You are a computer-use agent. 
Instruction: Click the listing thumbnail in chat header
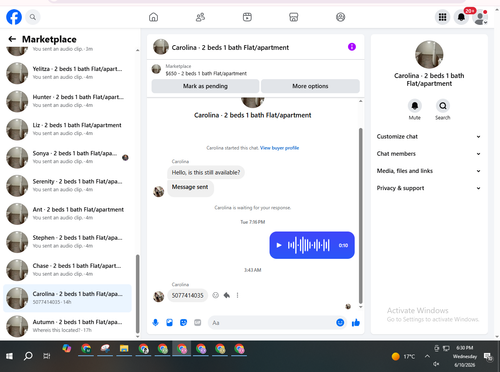pyautogui.click(x=161, y=47)
